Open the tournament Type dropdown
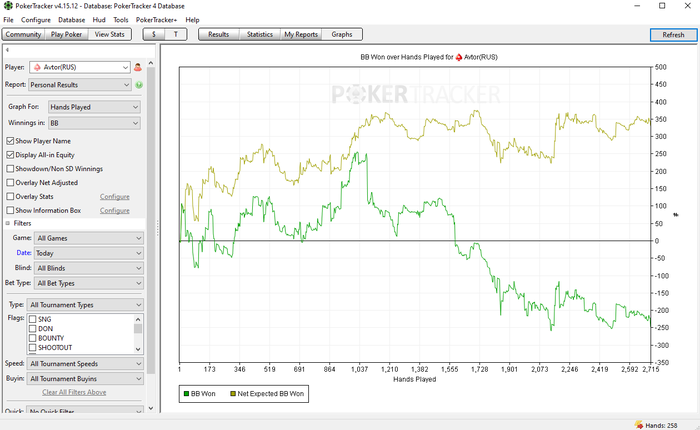The image size is (700, 430). 85,305
